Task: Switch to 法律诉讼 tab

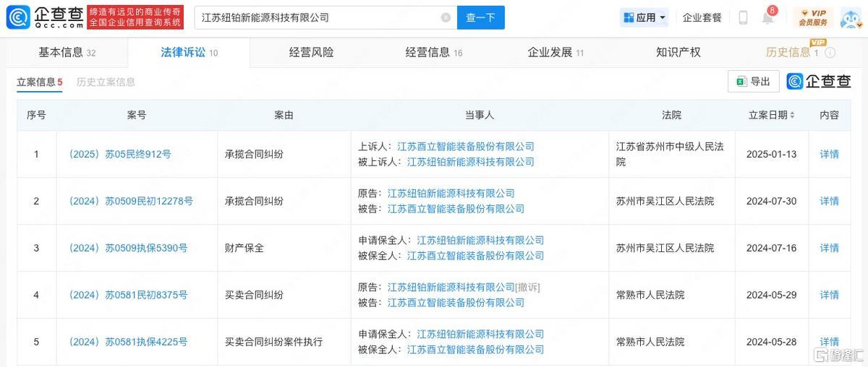Action: (x=189, y=53)
